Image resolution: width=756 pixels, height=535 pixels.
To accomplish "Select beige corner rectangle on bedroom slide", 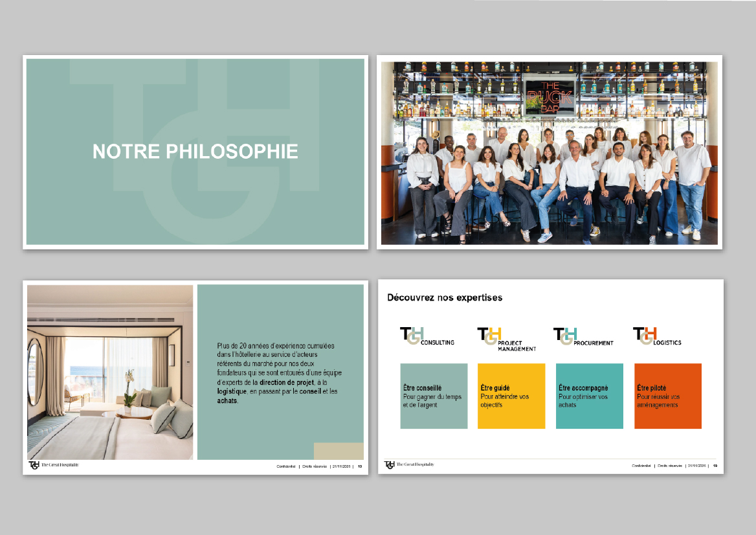I will tap(338, 451).
